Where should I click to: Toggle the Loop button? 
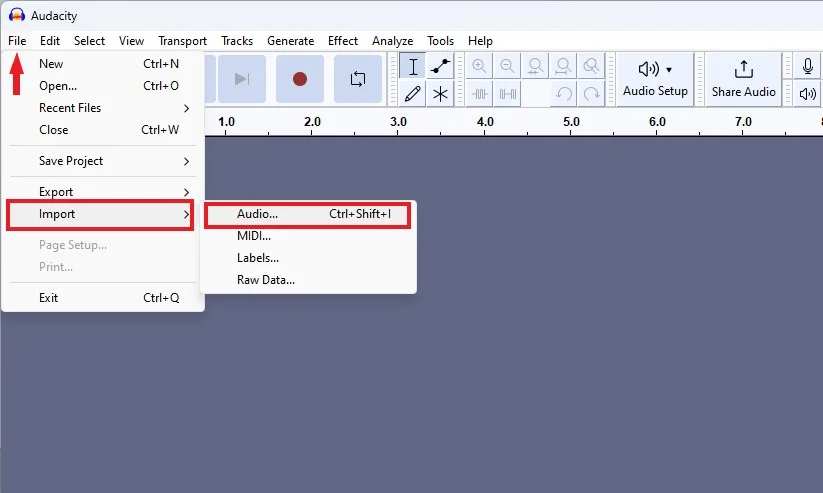click(x=358, y=79)
